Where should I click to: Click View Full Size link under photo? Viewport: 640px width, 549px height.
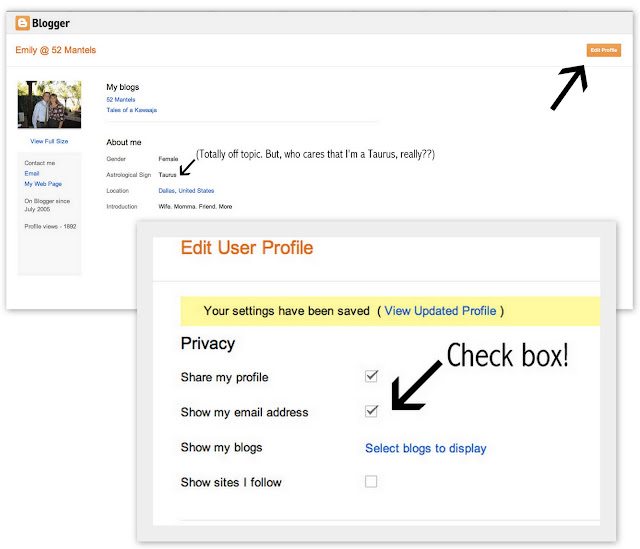tap(49, 141)
